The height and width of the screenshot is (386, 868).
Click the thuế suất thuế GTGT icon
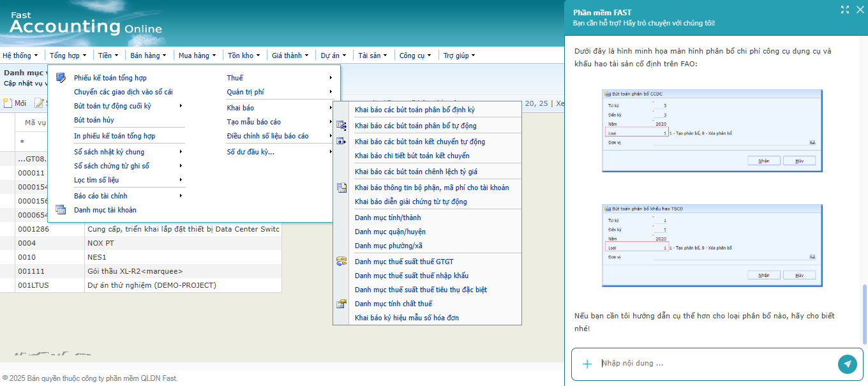click(x=341, y=262)
